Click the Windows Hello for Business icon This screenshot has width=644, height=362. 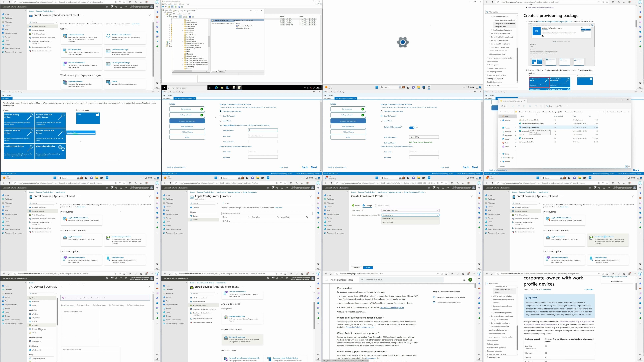(108, 36)
